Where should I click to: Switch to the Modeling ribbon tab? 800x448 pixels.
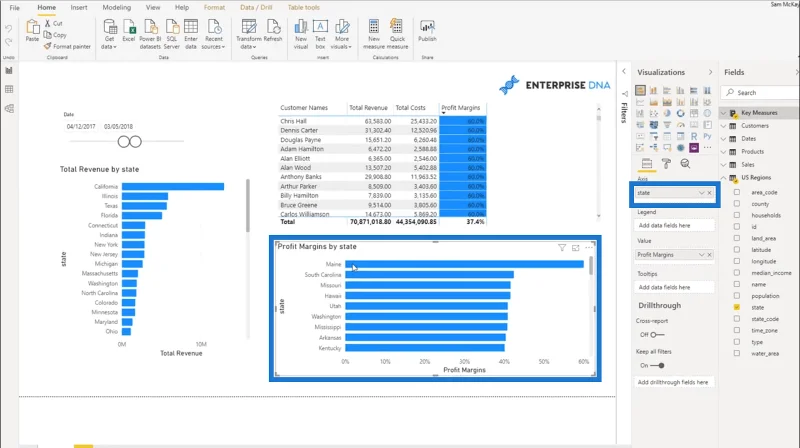click(x=116, y=8)
